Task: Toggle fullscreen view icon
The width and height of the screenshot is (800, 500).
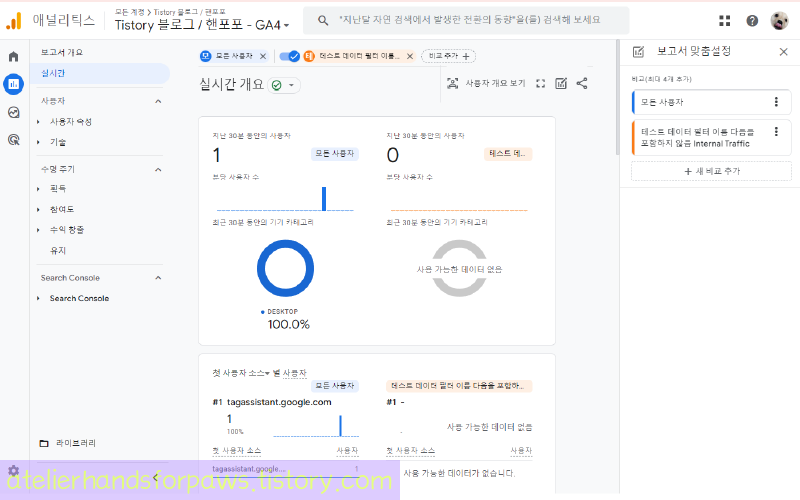Action: [x=540, y=83]
